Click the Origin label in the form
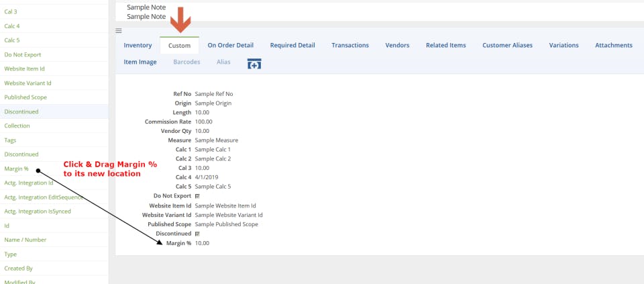 point(183,103)
